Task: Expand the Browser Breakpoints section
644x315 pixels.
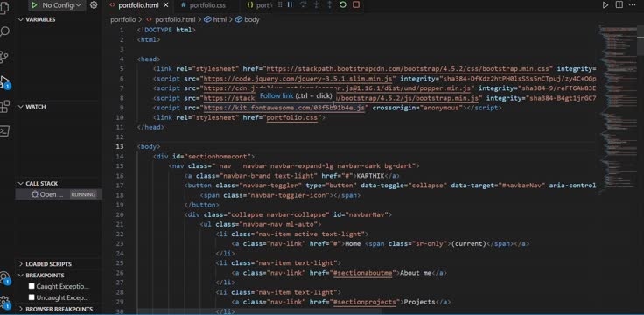Action: [x=58, y=309]
